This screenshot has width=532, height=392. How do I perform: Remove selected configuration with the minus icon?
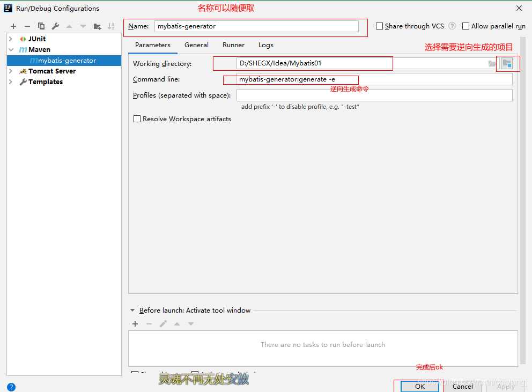tap(27, 26)
